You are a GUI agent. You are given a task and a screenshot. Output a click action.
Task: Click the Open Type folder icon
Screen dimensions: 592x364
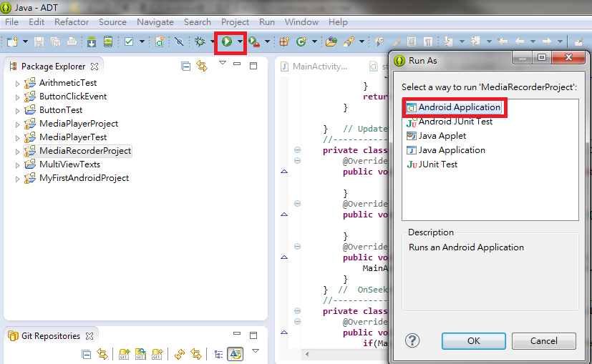331,41
